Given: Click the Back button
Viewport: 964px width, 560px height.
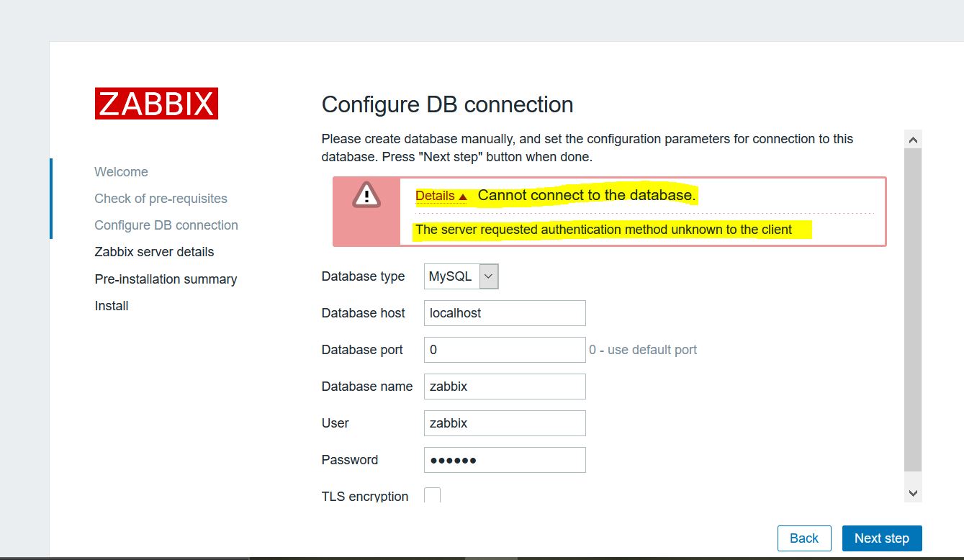Looking at the screenshot, I should [x=804, y=538].
